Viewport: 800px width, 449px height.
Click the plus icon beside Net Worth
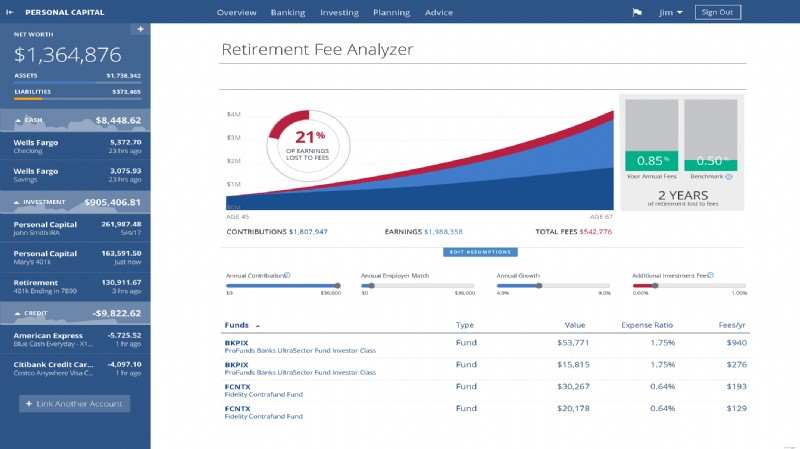tap(140, 29)
